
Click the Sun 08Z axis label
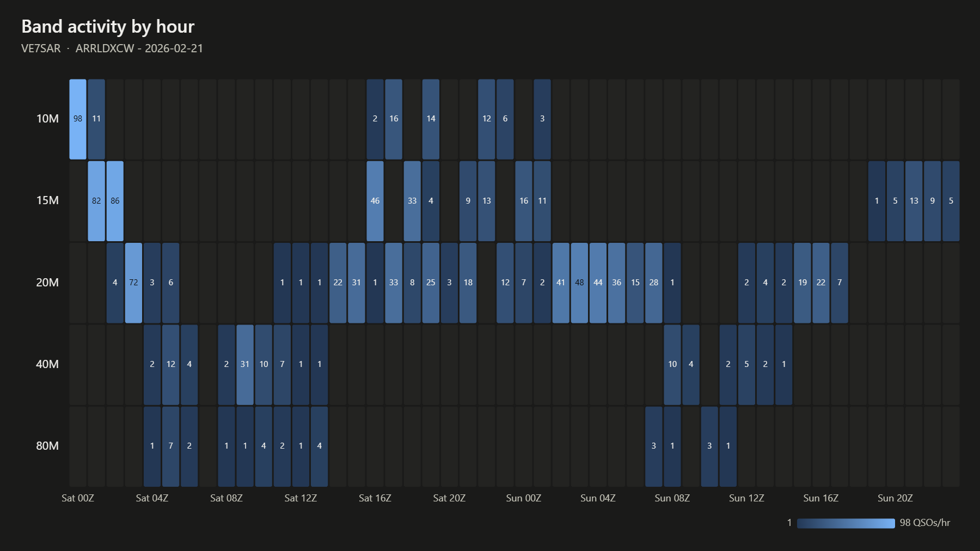coord(672,498)
